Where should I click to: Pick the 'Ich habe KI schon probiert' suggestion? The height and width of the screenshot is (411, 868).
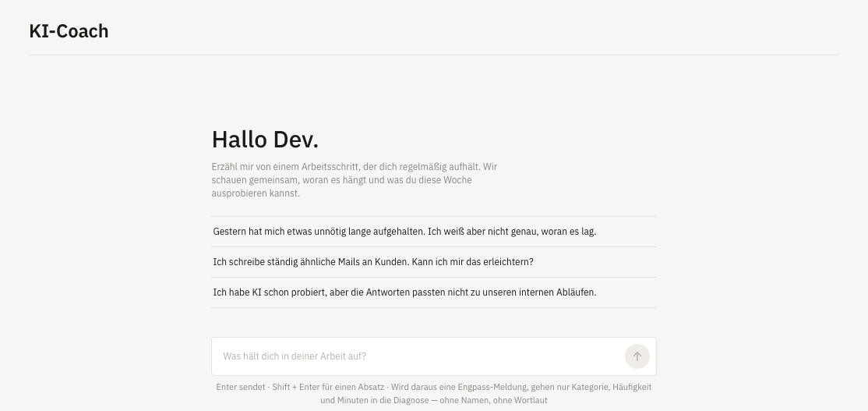click(433, 292)
